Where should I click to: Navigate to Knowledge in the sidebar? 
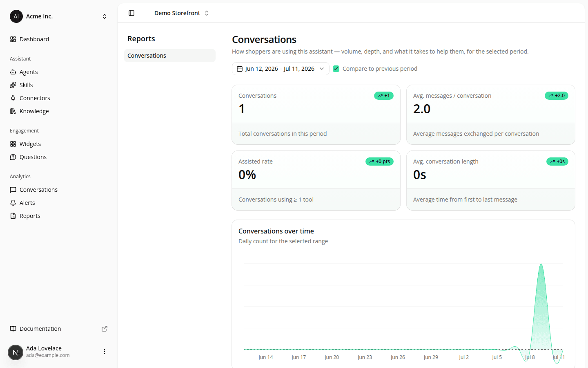[59, 111]
